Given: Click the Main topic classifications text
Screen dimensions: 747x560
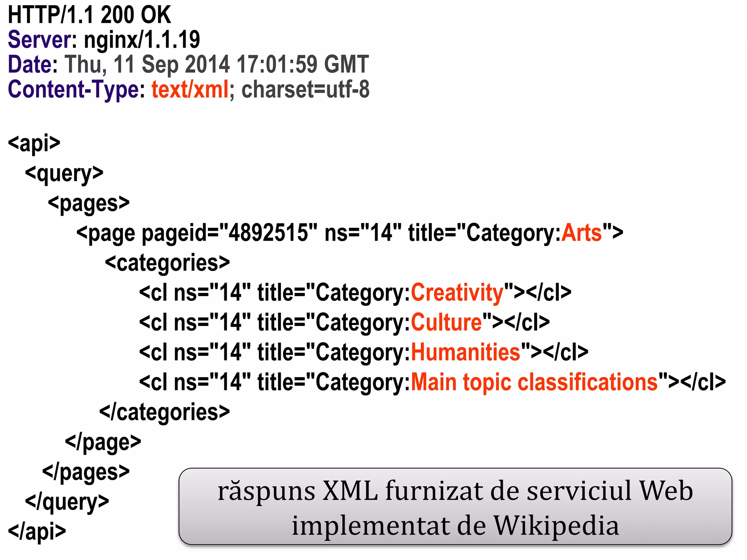Looking at the screenshot, I should click(534, 382).
